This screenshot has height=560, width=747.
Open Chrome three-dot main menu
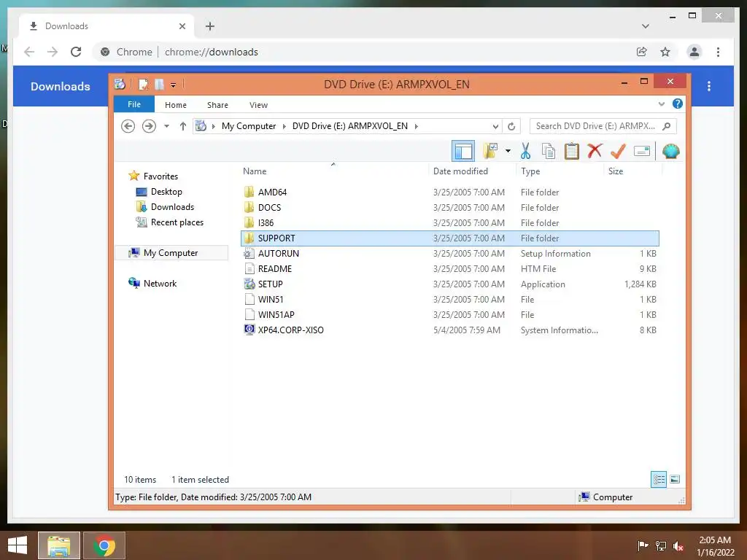[718, 52]
